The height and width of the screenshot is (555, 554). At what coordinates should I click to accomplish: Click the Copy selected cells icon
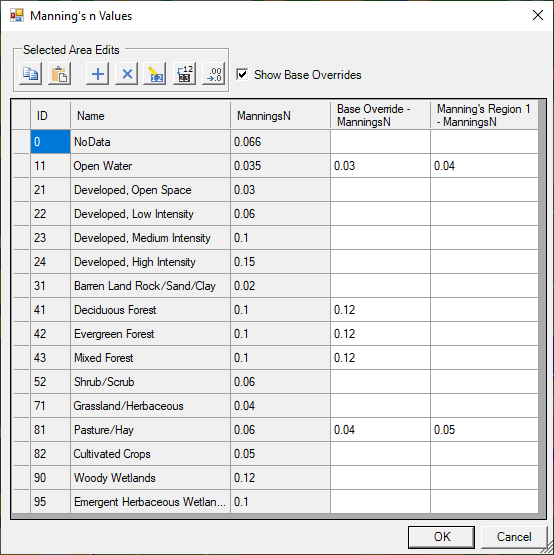(30, 74)
